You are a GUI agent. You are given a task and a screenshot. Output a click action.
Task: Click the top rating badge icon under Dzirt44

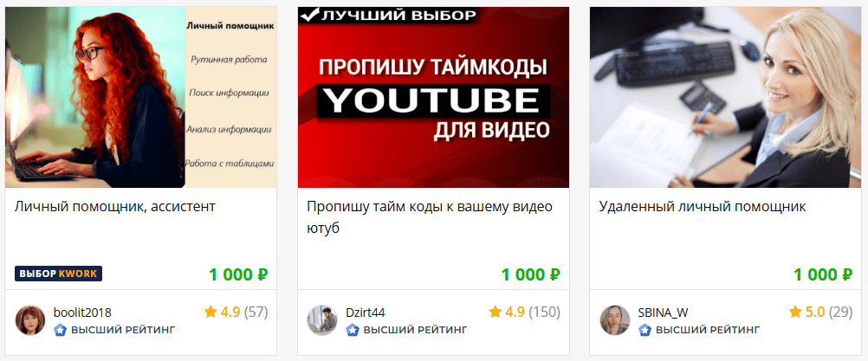[x=353, y=331]
